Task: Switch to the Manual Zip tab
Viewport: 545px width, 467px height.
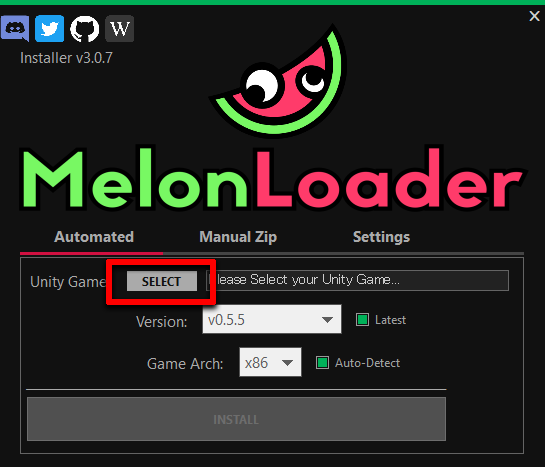Action: [238, 237]
